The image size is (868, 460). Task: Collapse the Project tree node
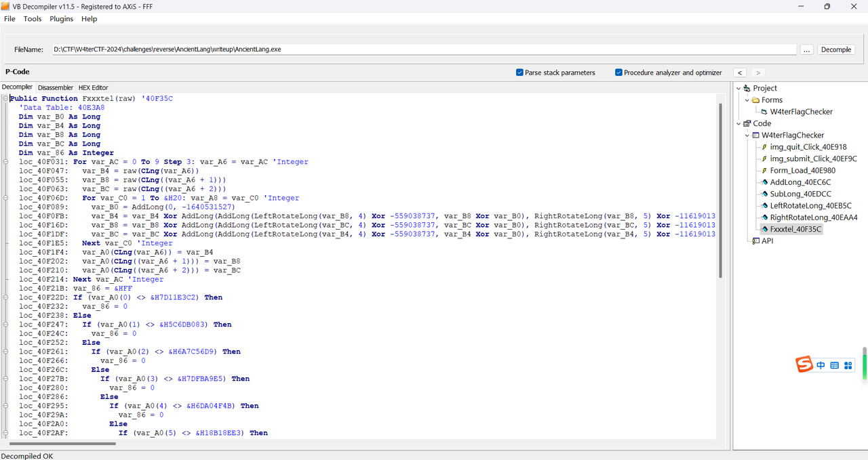pos(738,88)
